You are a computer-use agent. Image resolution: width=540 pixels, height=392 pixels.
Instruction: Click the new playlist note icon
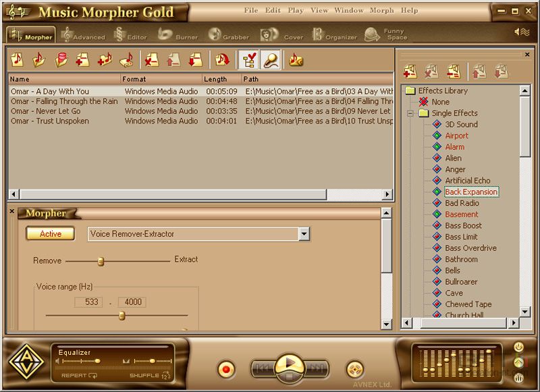(x=18, y=60)
